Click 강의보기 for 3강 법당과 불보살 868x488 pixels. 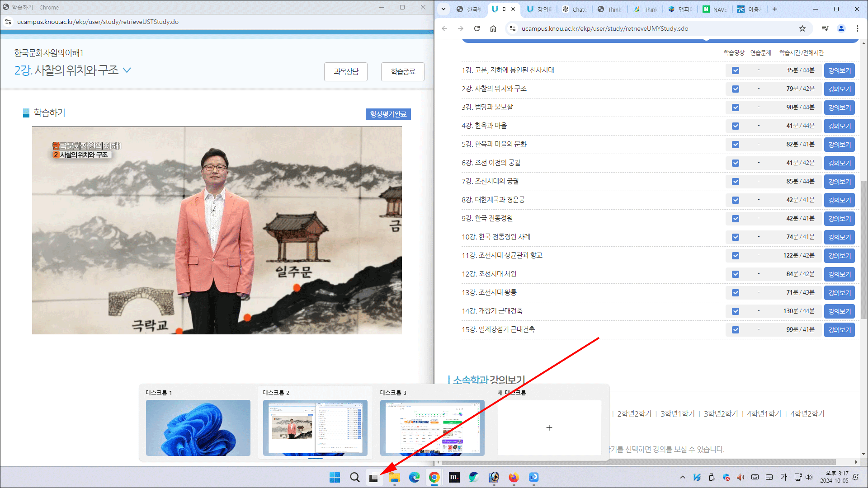(x=839, y=108)
